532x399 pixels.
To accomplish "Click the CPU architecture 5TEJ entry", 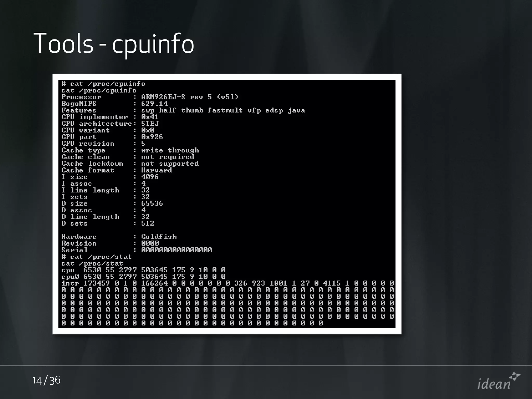I will [150, 124].
